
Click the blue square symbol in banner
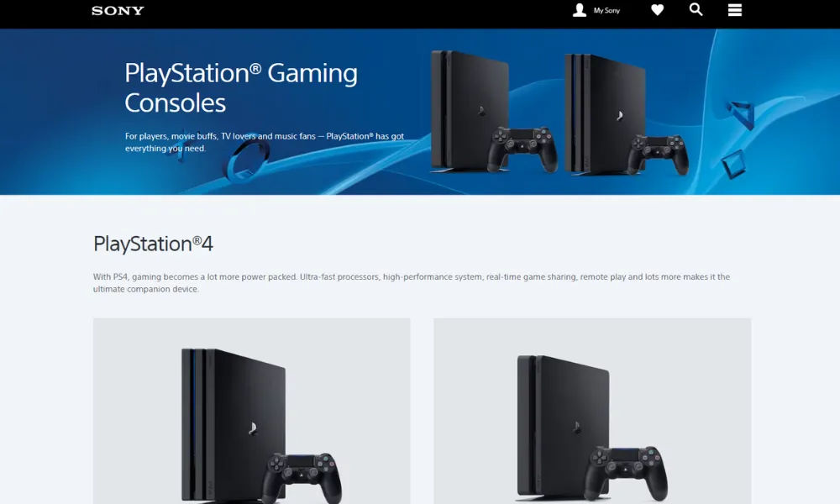(x=733, y=164)
